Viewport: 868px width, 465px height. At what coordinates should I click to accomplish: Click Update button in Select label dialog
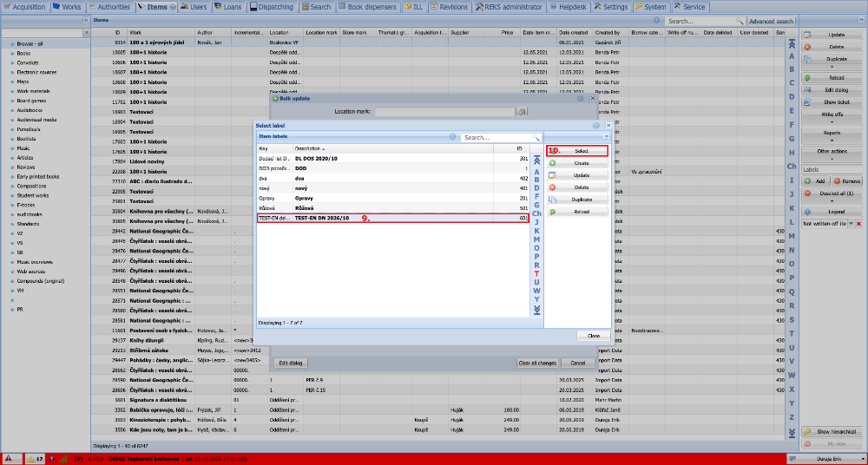[577, 175]
